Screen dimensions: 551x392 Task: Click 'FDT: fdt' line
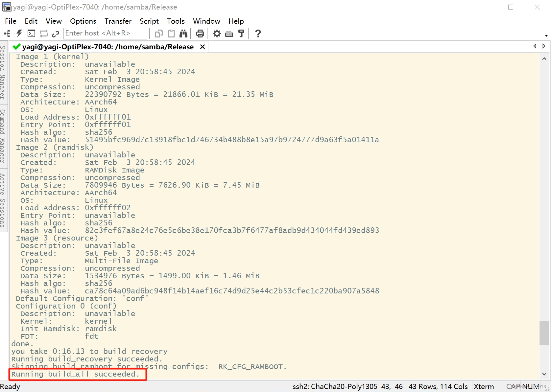pyautogui.click(x=59, y=336)
